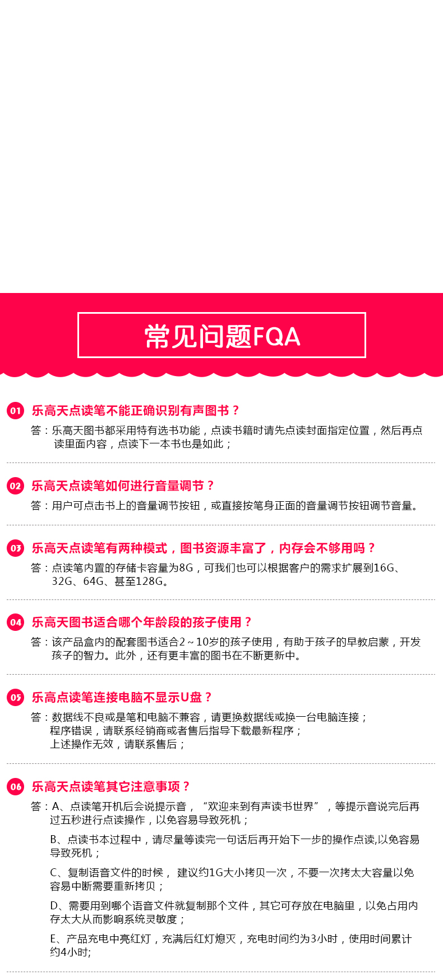Select question about 适合哪个年龄段的孩子
This screenshot has height=980, width=443.
tap(142, 622)
